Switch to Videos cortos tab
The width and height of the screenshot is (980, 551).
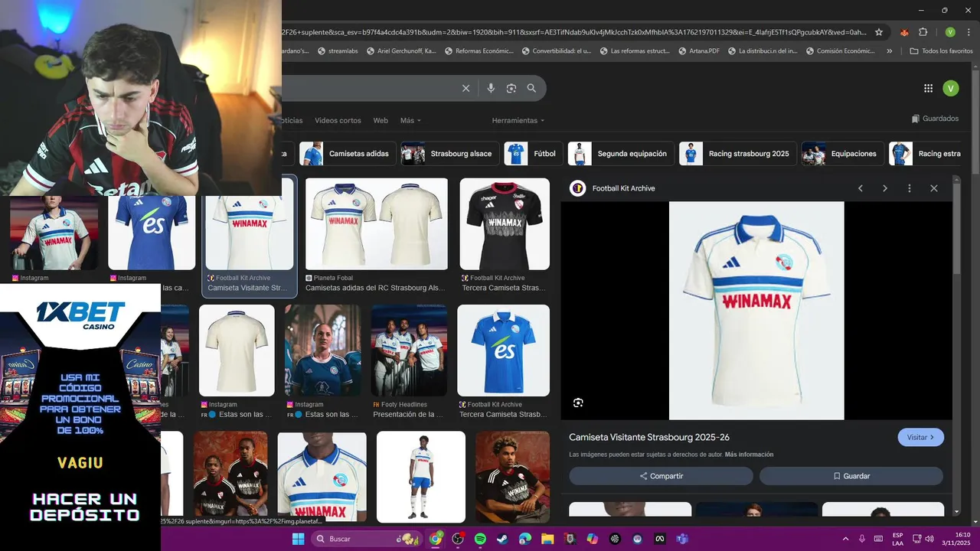coord(338,120)
